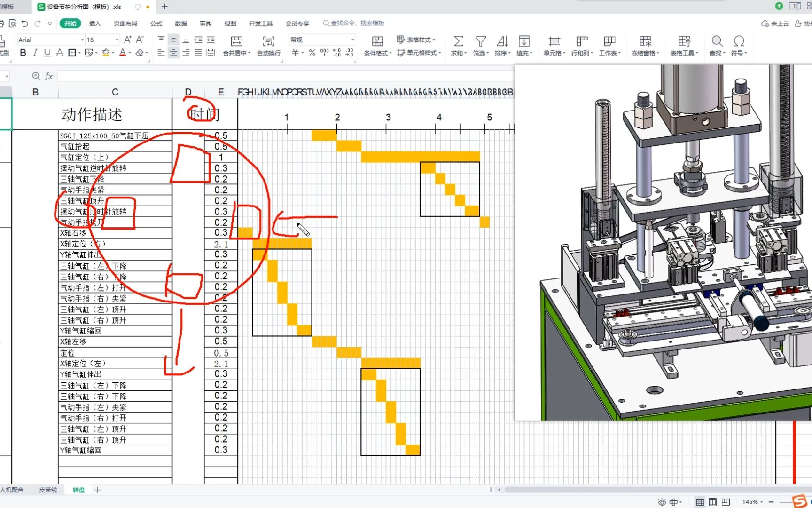This screenshot has height=508, width=812.
Task: Open 表格工具 (Table Tools) button
Action: coord(684,46)
